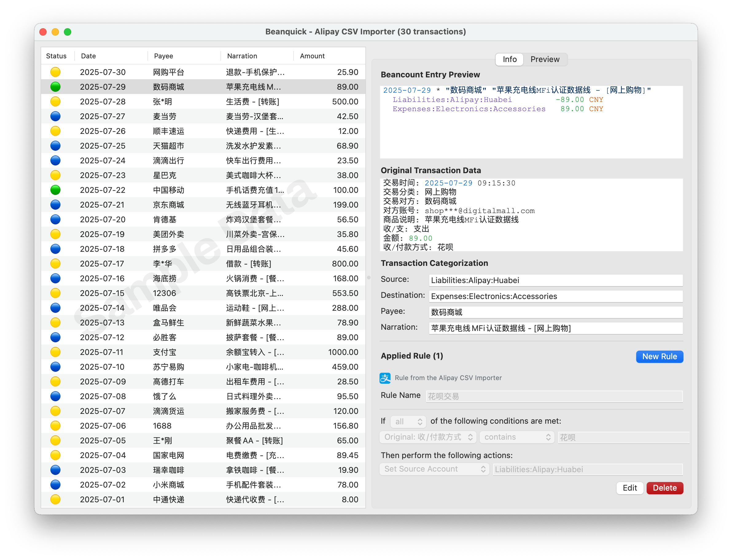Open the 'Original: 收/付款方式' field dropdown
This screenshot has height=560, width=732.
[428, 437]
